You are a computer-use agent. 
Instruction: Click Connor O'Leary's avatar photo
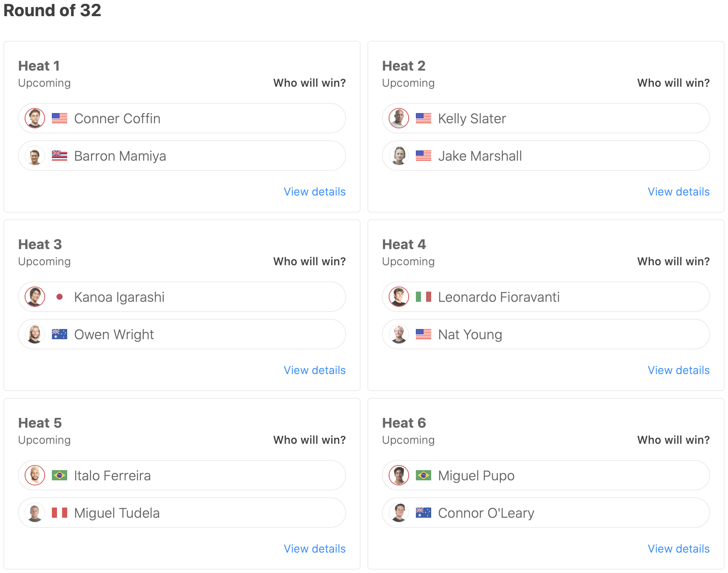click(x=399, y=513)
